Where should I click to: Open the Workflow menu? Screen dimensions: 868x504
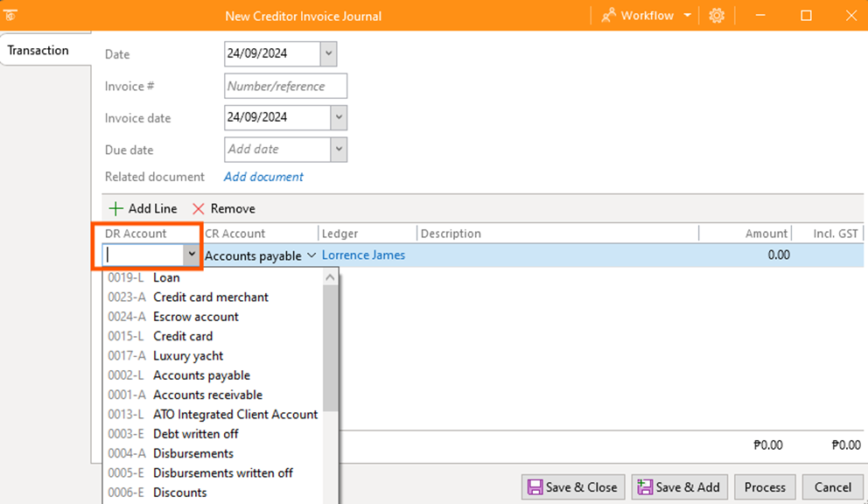(x=646, y=16)
